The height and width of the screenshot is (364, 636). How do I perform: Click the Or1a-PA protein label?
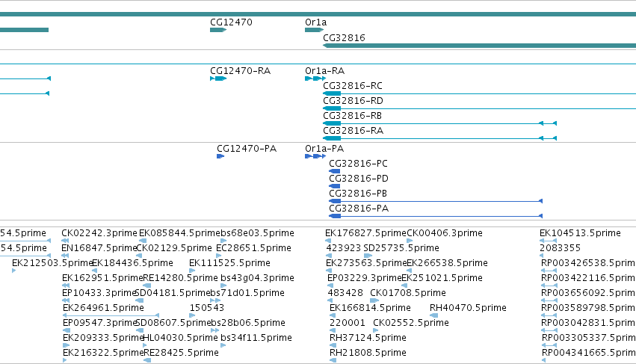point(324,149)
